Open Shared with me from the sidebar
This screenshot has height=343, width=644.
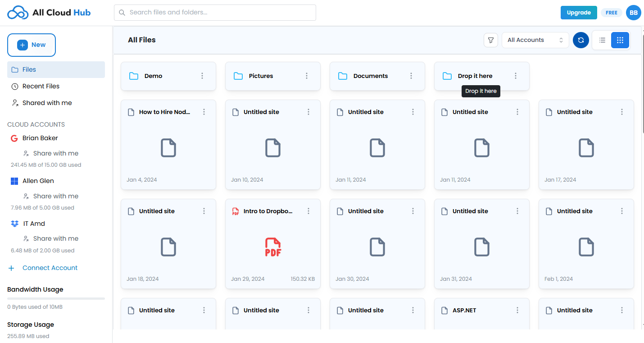point(47,103)
